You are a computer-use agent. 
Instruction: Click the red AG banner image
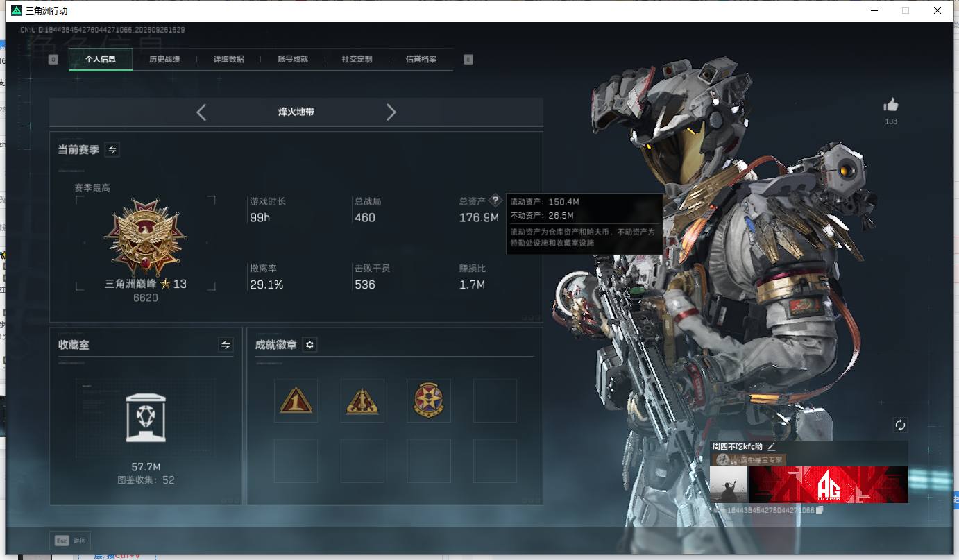pos(829,484)
